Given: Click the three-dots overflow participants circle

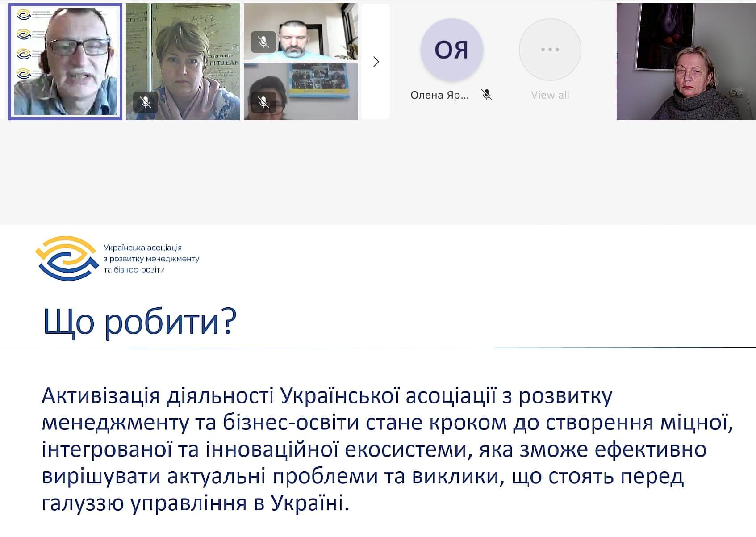Looking at the screenshot, I should point(550,50).
